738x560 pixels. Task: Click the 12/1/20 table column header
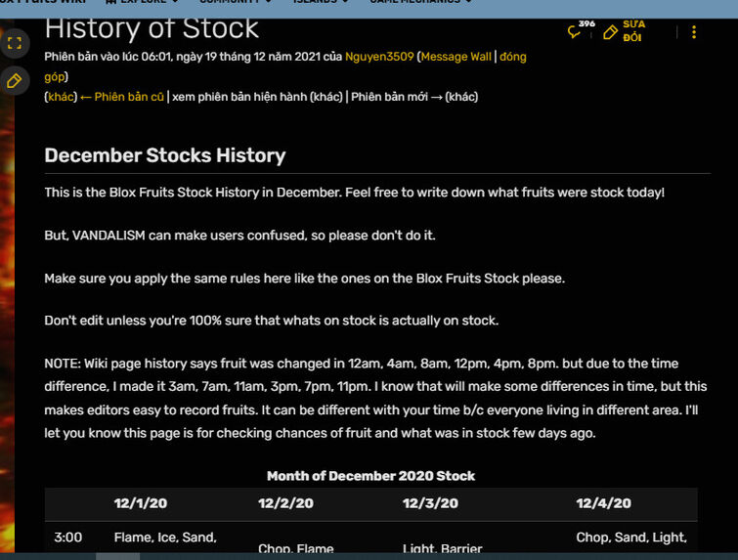pyautogui.click(x=141, y=503)
